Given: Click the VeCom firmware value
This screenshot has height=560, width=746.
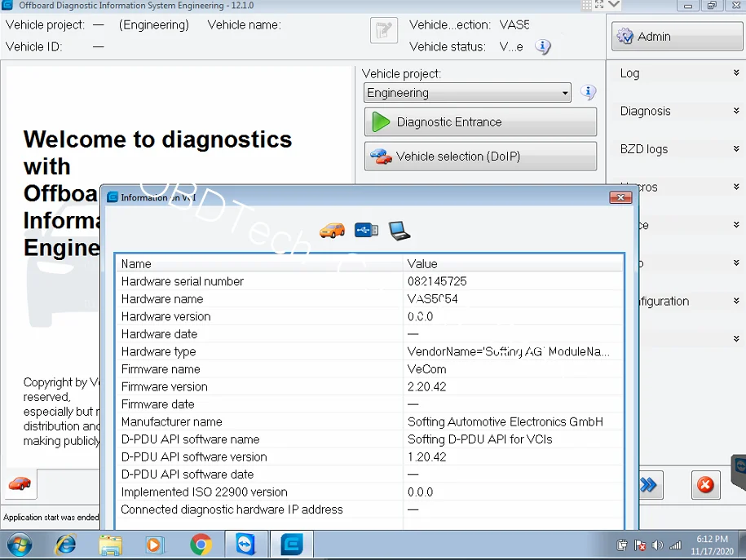Looking at the screenshot, I should 426,369.
